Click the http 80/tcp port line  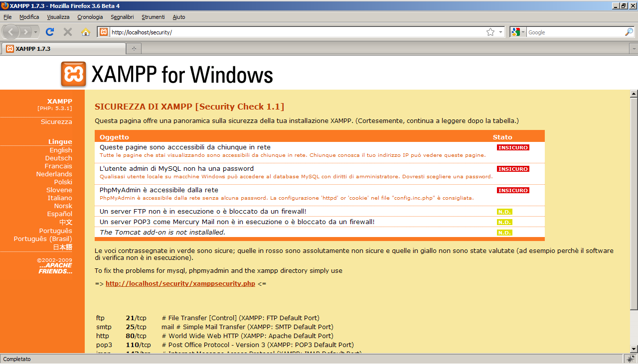(215, 336)
